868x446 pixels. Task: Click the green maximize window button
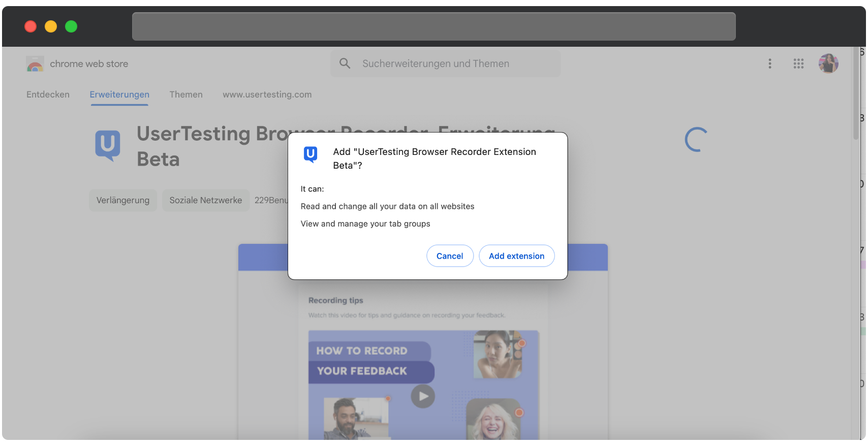tap(71, 26)
